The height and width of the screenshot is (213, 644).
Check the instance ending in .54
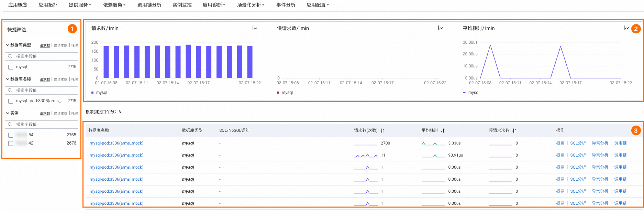pyautogui.click(x=11, y=135)
